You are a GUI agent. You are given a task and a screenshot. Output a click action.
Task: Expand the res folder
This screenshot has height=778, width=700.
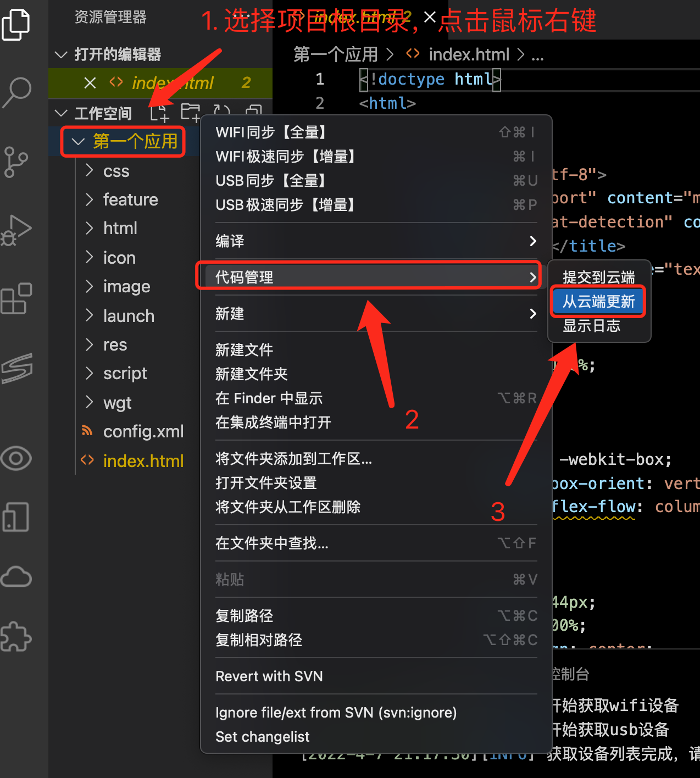tap(90, 344)
